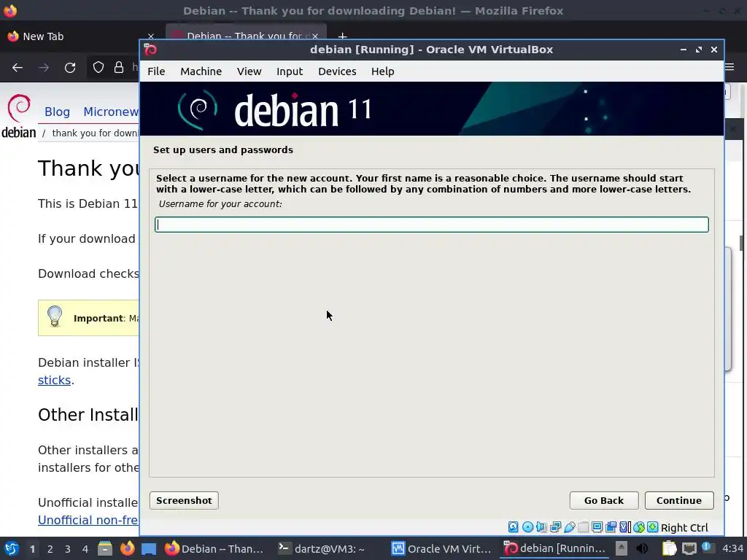Switch to workspace 2 in taskbar
Viewport: 747px width, 560px height.
50,549
